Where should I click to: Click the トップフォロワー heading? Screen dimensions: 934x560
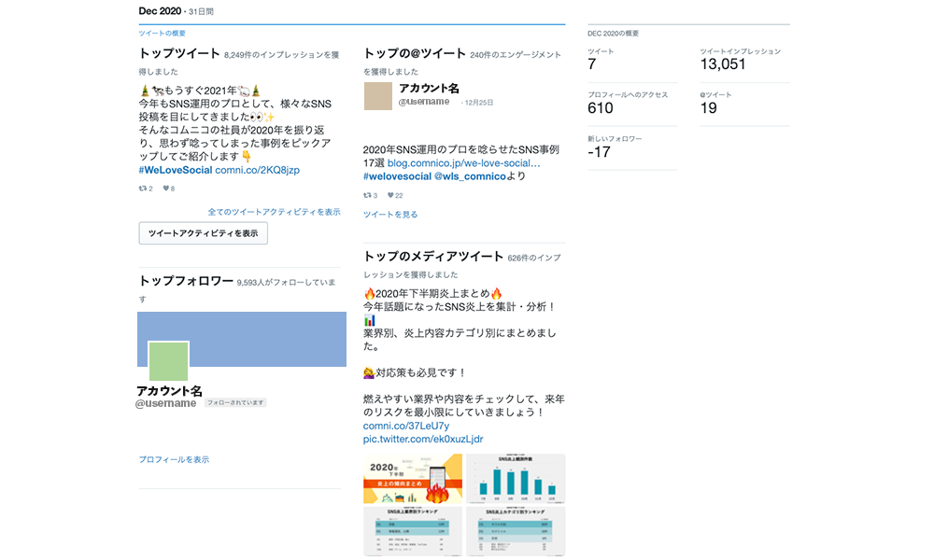point(186,281)
